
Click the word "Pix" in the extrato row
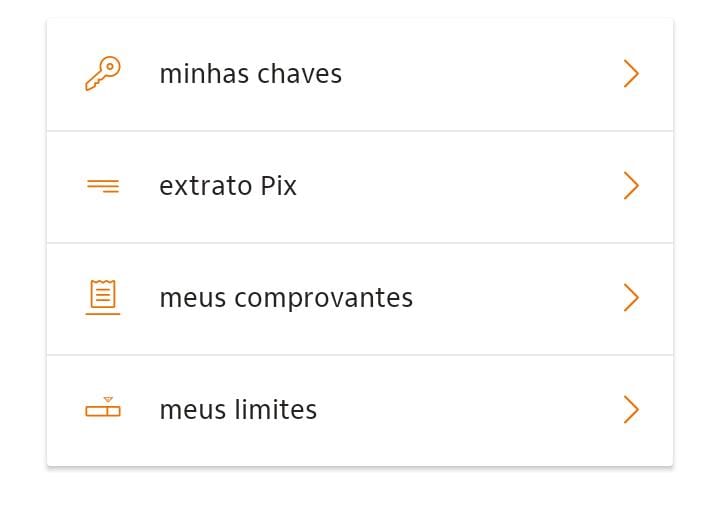(x=278, y=186)
